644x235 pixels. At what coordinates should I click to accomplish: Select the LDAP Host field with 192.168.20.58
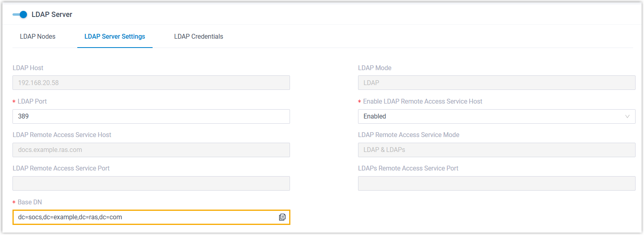tap(151, 83)
